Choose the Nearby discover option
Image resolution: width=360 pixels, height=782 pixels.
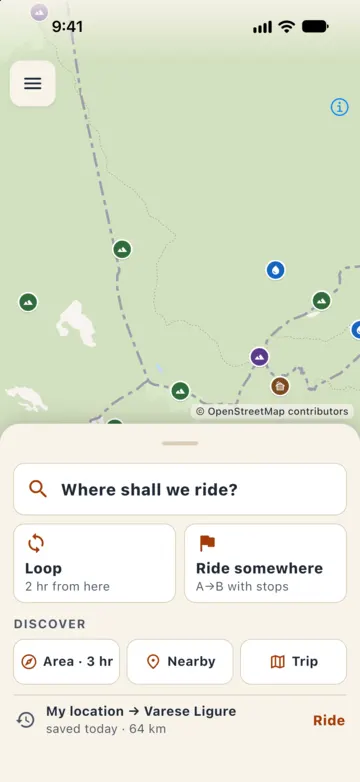pyautogui.click(x=180, y=662)
